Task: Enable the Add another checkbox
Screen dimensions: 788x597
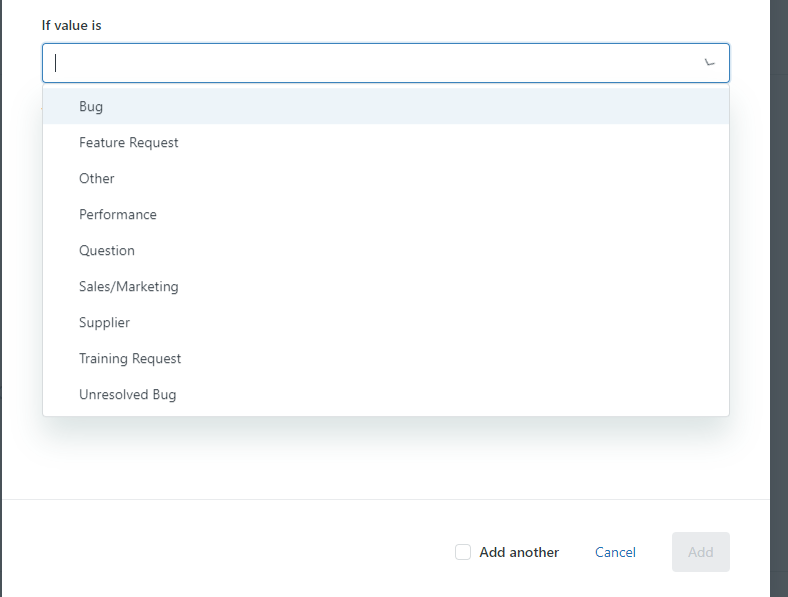Action: [463, 552]
